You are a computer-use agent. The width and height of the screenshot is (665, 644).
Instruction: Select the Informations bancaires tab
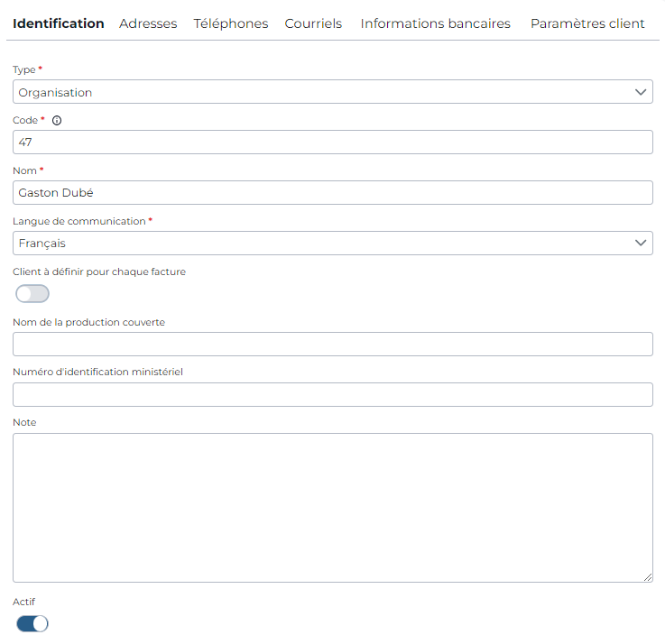tap(435, 23)
